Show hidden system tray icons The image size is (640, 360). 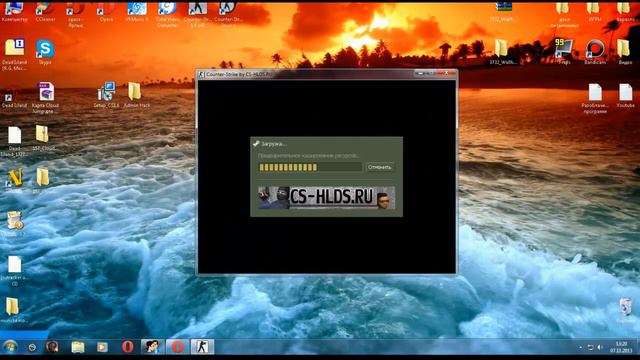click(x=580, y=347)
